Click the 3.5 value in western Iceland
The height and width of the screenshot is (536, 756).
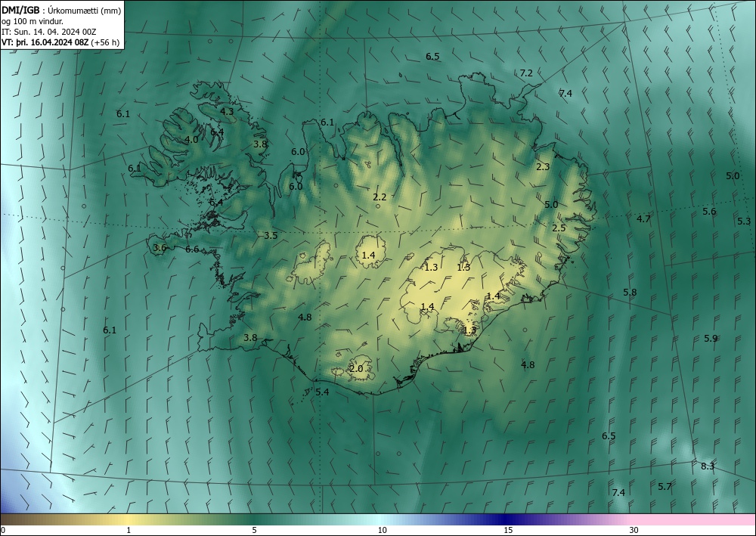[x=271, y=236]
